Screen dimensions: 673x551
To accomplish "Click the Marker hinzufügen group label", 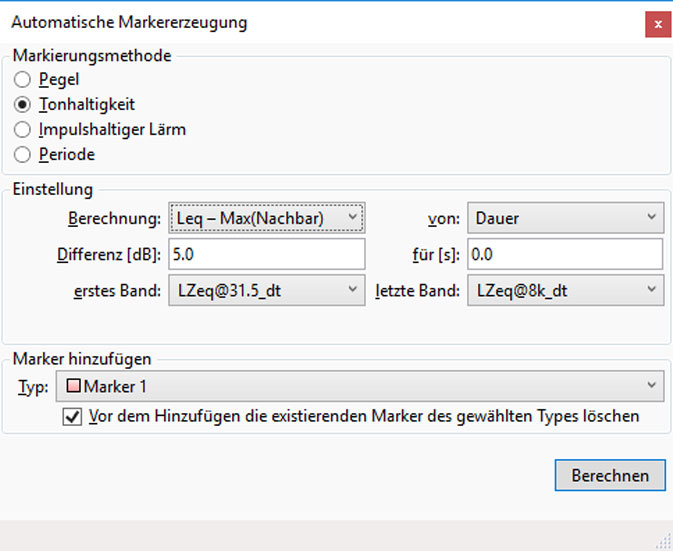I will [81, 358].
